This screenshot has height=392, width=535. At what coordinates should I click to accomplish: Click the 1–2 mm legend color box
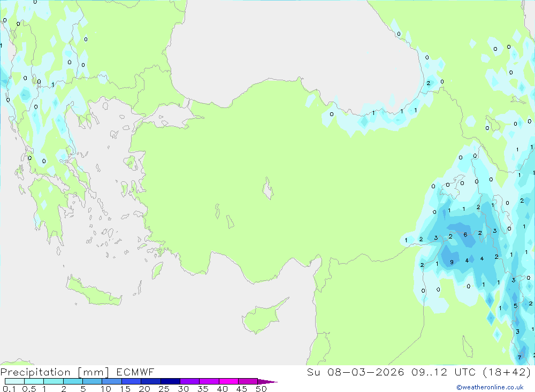53,381
